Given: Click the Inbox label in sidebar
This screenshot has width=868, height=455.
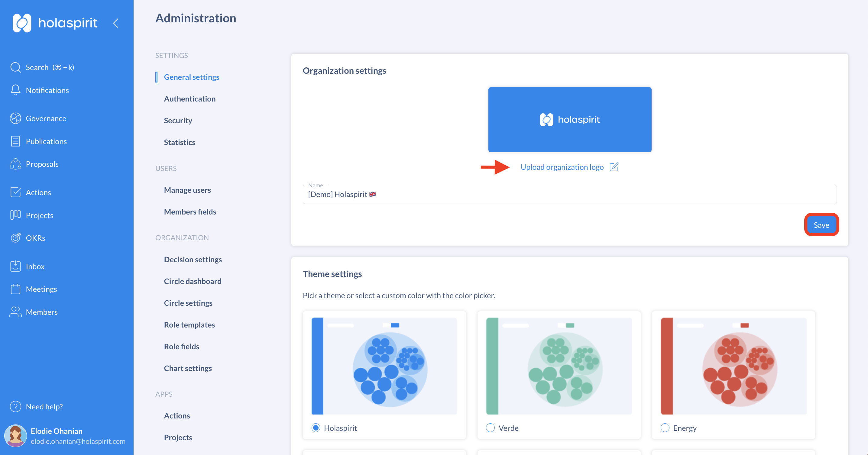Looking at the screenshot, I should pyautogui.click(x=35, y=266).
